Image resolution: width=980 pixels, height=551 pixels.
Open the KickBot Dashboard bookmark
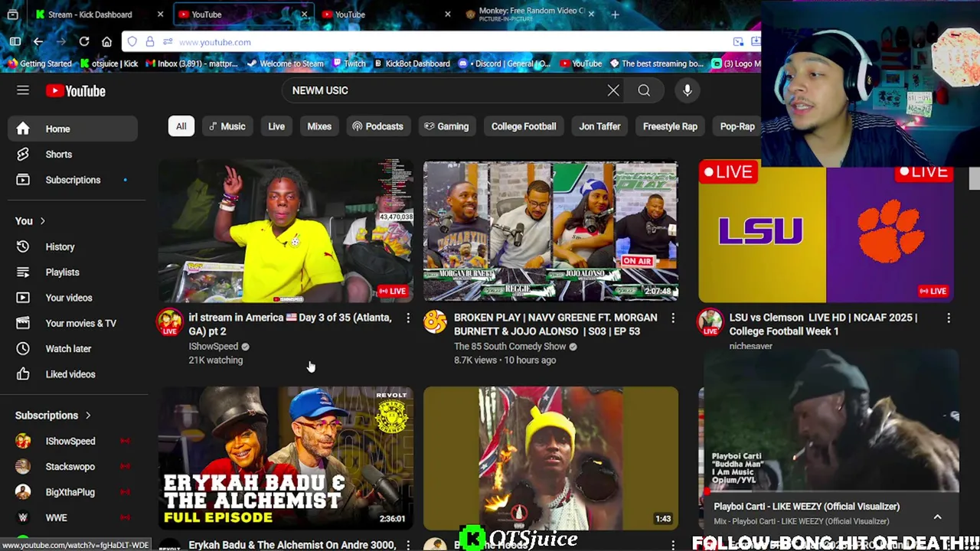411,64
